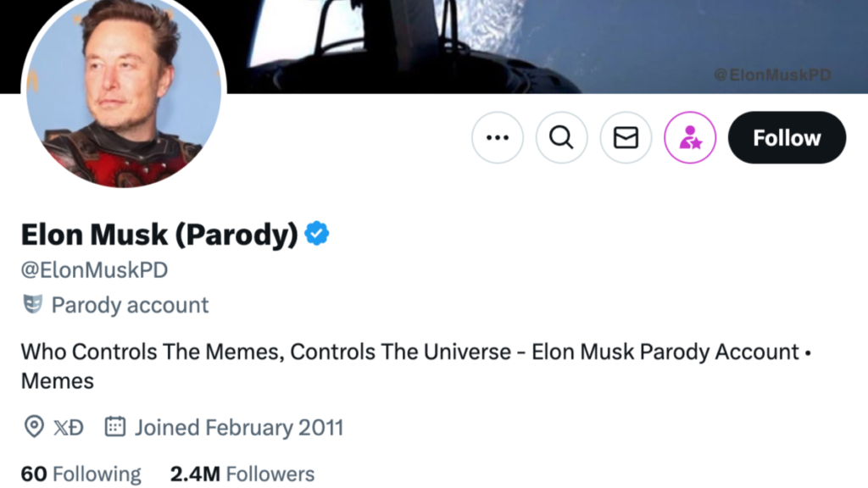Screen dimensions: 868x488
Task: Open the circular profile picture
Action: click(124, 93)
